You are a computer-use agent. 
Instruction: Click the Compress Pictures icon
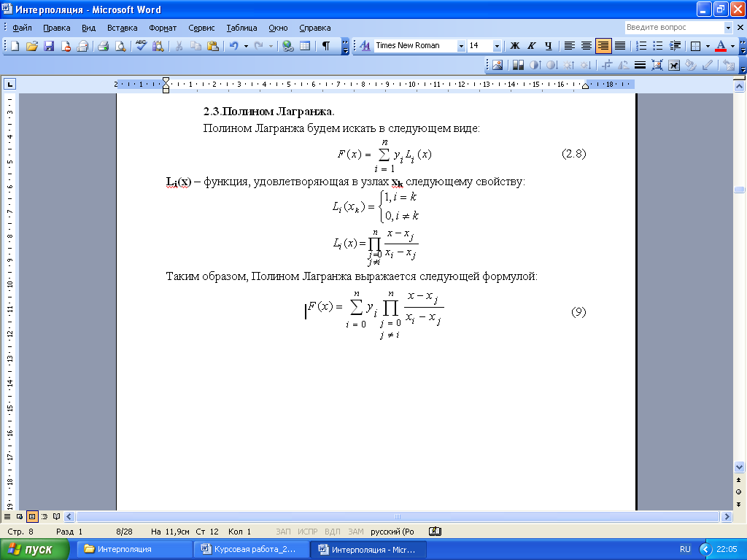point(657,65)
